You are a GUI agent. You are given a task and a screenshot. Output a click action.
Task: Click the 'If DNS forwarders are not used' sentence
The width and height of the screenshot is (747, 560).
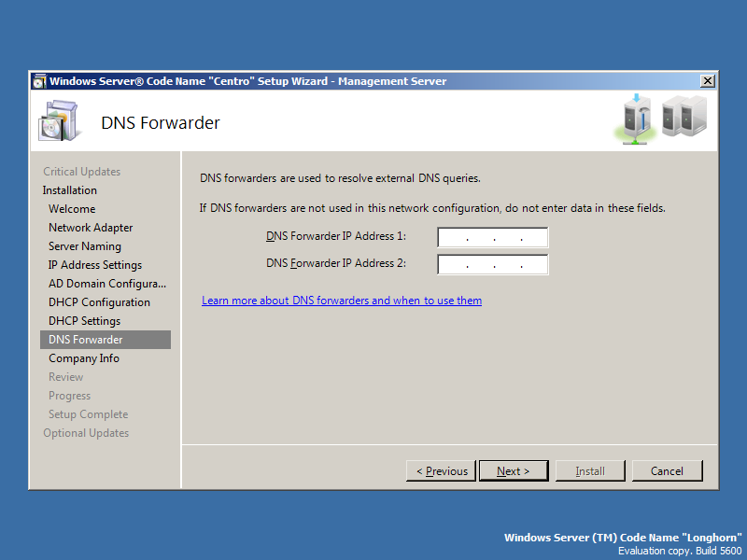[432, 208]
